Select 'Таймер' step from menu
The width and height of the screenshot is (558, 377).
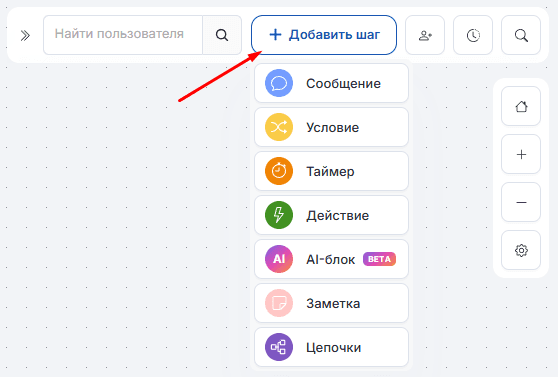pos(331,171)
